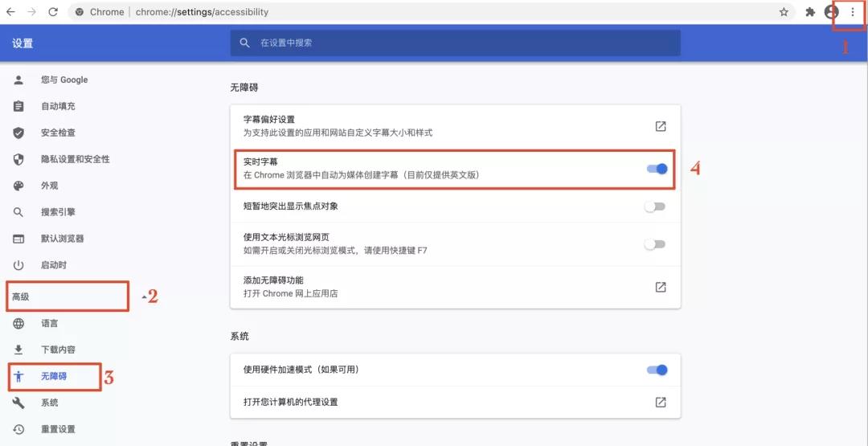Select 下载内容 in sidebar
This screenshot has width=868, height=446.
click(58, 350)
